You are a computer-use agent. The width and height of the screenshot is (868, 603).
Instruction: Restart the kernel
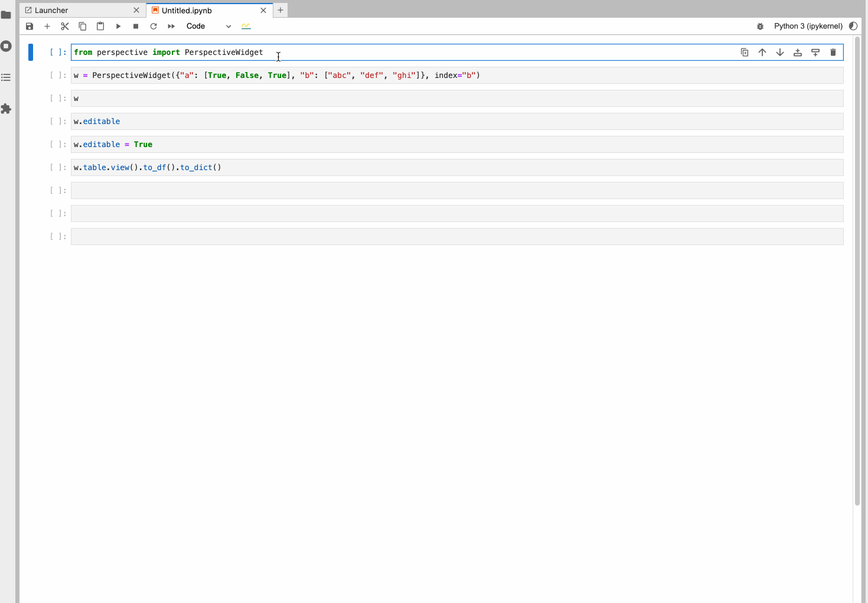pyautogui.click(x=154, y=26)
